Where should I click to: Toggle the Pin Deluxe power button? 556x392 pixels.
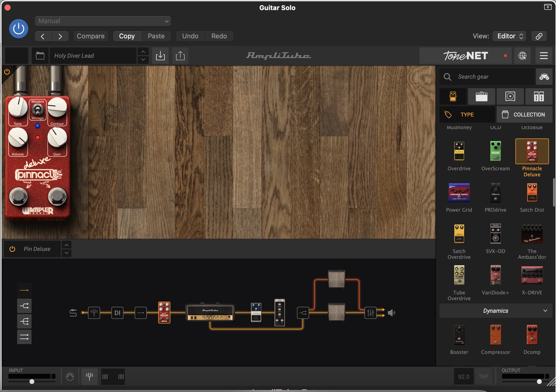pyautogui.click(x=12, y=249)
